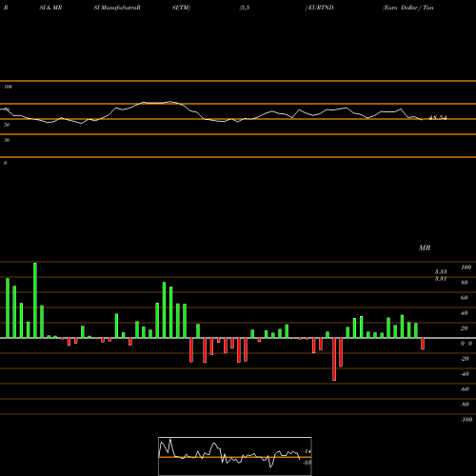Click the -33 value in mini chart
476x476 pixels.
[307, 463]
